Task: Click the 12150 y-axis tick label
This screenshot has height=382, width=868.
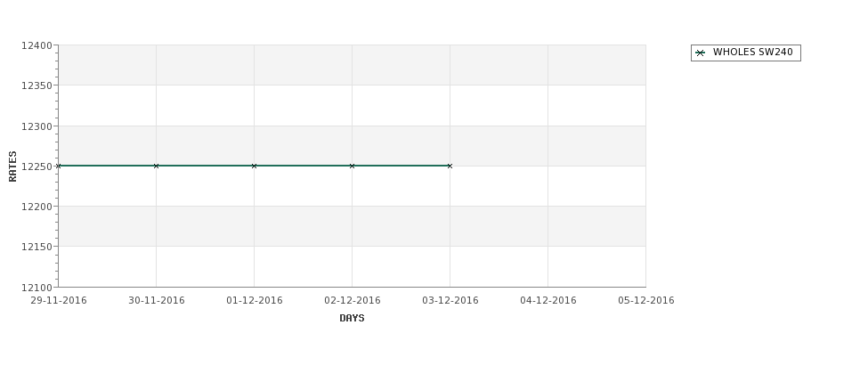Action: tap(37, 247)
